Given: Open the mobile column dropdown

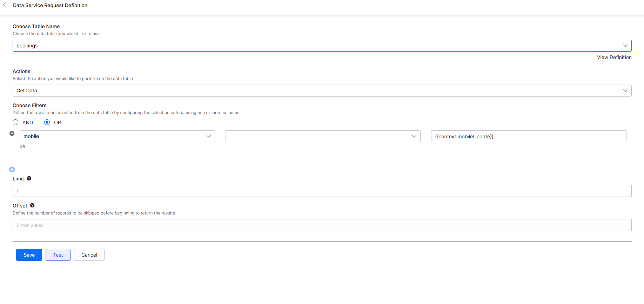Looking at the screenshot, I should coord(117,136).
